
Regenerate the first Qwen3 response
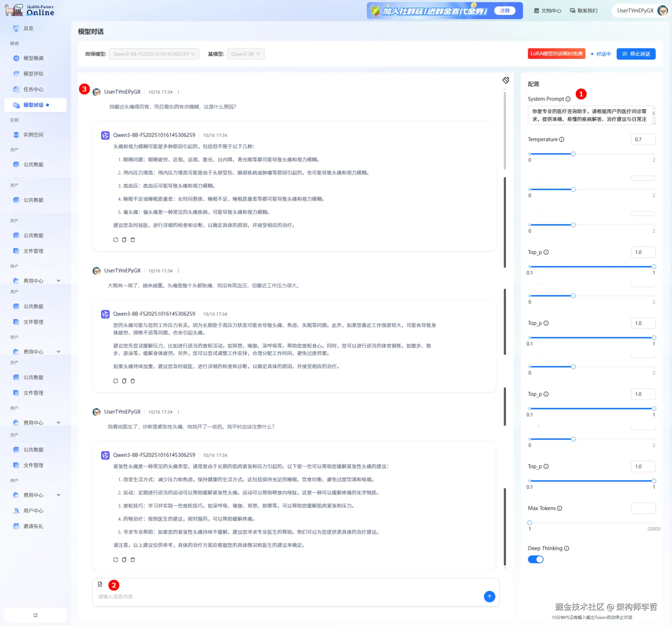click(x=116, y=240)
